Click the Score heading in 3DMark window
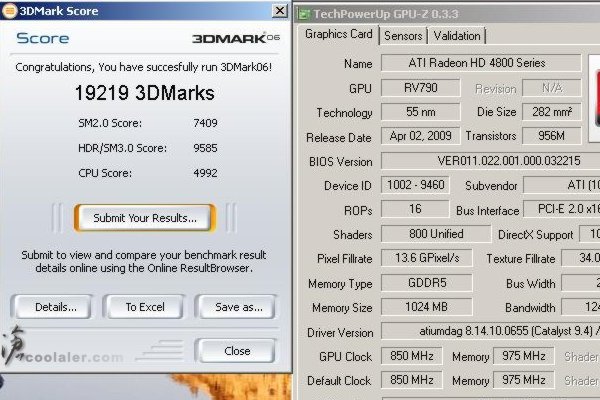 tap(42, 38)
